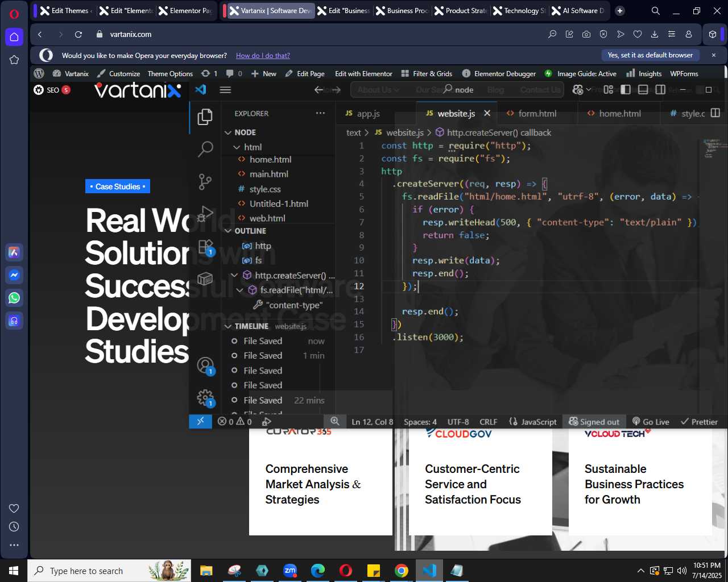Image resolution: width=728 pixels, height=582 pixels.
Task: Change CRLF end of line sequence
Action: click(x=489, y=422)
